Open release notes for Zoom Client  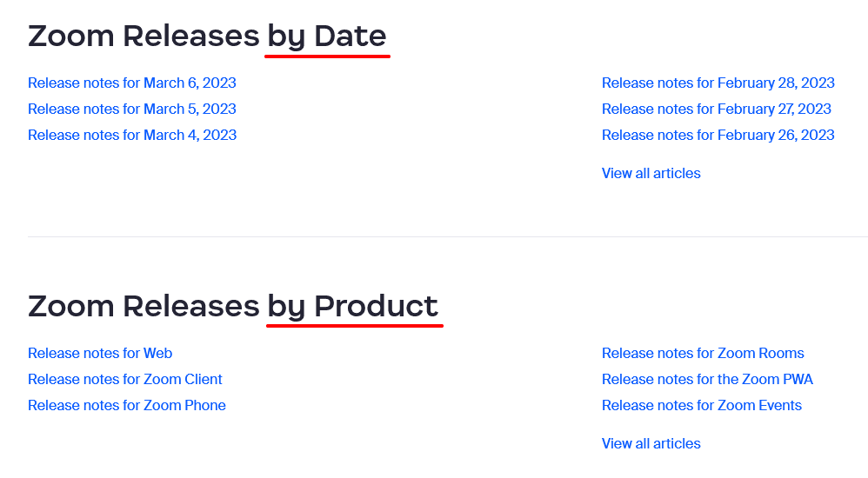pyautogui.click(x=125, y=380)
